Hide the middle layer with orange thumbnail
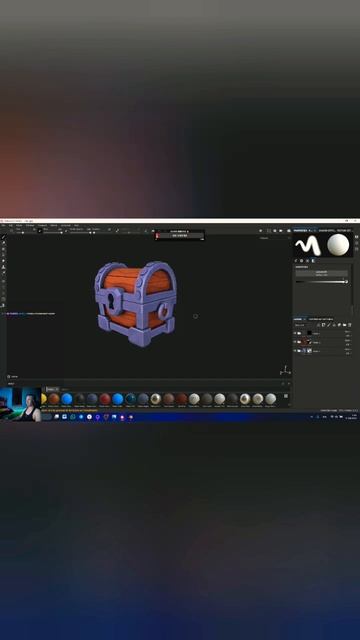 [295, 342]
